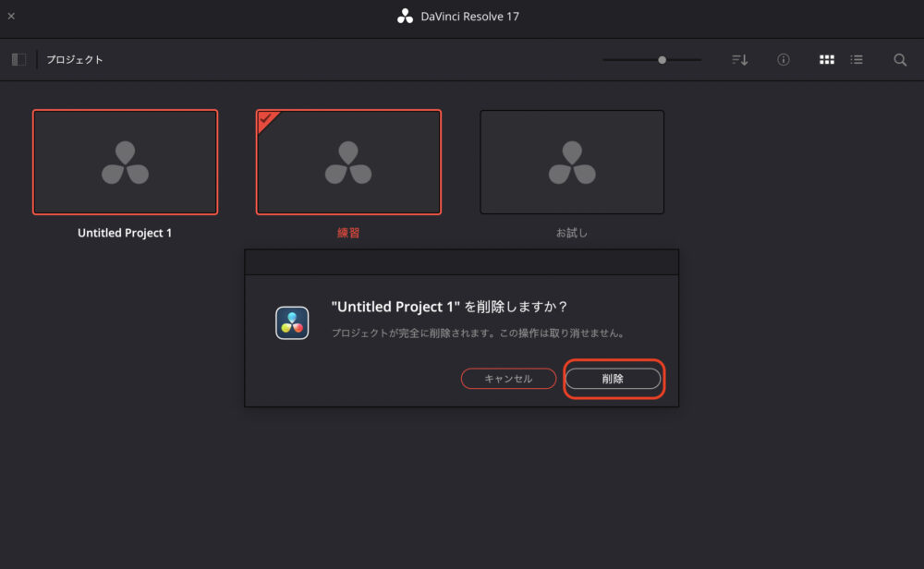The height and width of the screenshot is (569, 924).
Task: Switch to list view
Action: [x=857, y=60]
